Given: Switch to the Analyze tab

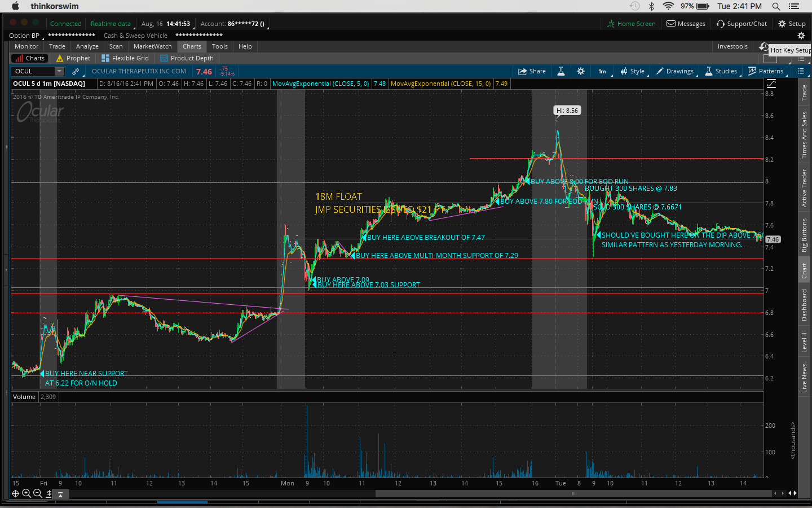Looking at the screenshot, I should tap(87, 46).
